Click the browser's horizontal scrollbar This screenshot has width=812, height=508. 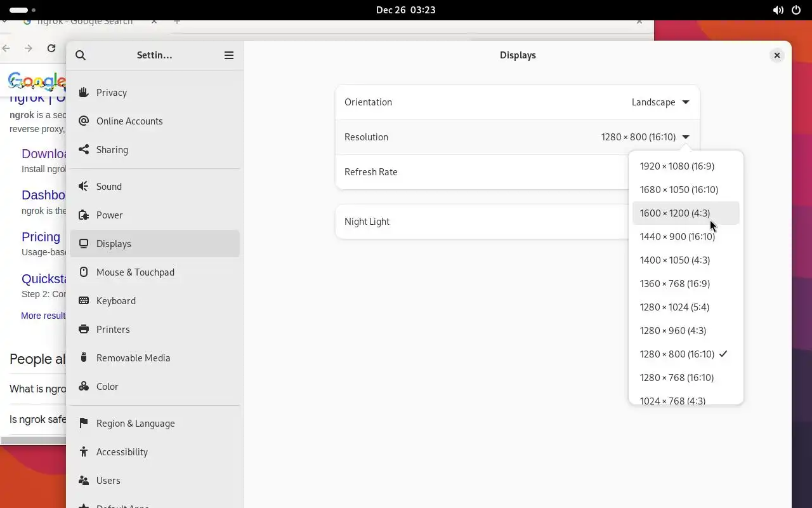click(x=33, y=440)
